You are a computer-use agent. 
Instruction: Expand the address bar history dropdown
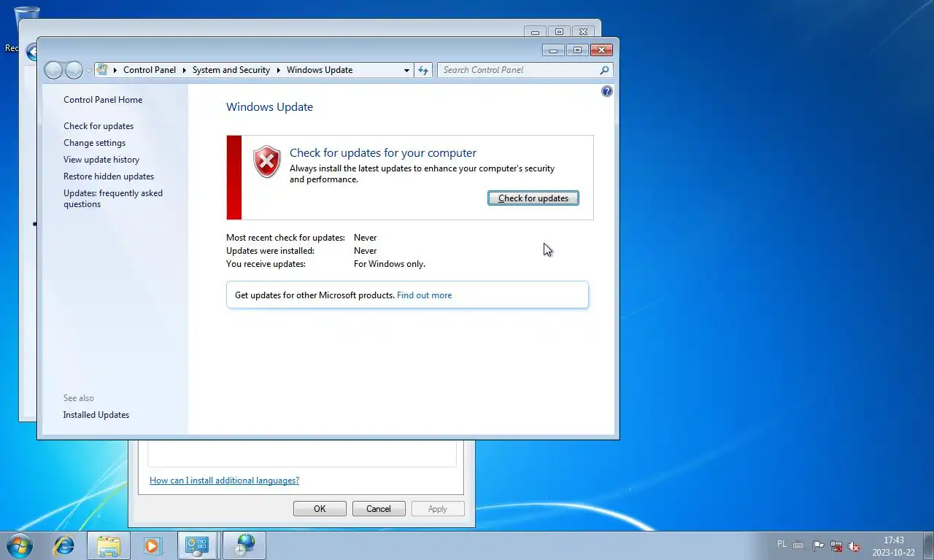pos(406,70)
